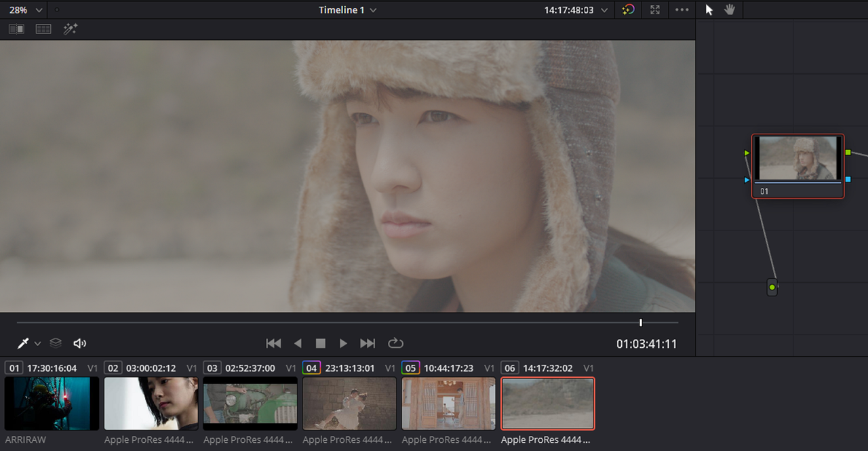The width and height of the screenshot is (868, 451).
Task: Click the unmix layers icon
Action: coord(56,343)
